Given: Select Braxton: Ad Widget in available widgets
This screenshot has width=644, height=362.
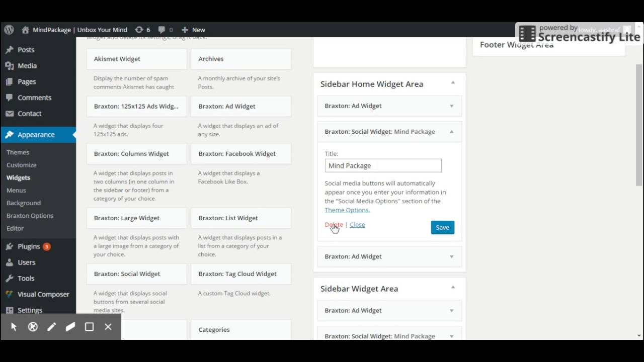Looking at the screenshot, I should [x=241, y=107].
